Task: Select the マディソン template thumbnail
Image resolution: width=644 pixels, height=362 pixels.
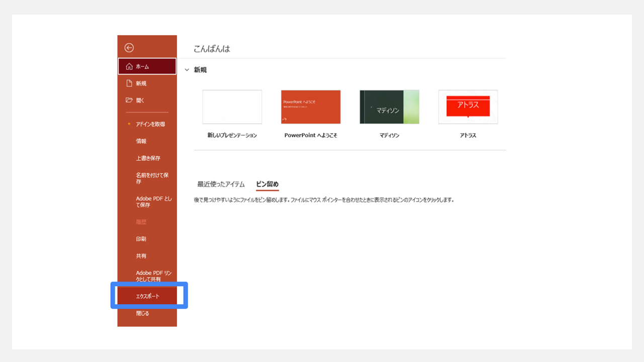Action: (x=389, y=107)
